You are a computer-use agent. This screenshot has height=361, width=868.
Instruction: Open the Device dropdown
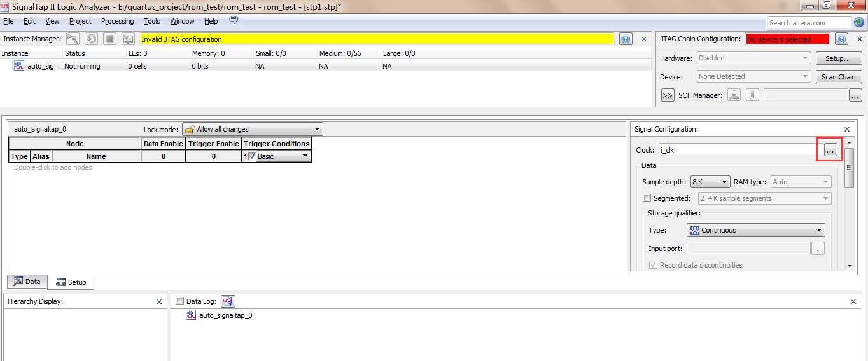pyautogui.click(x=753, y=76)
